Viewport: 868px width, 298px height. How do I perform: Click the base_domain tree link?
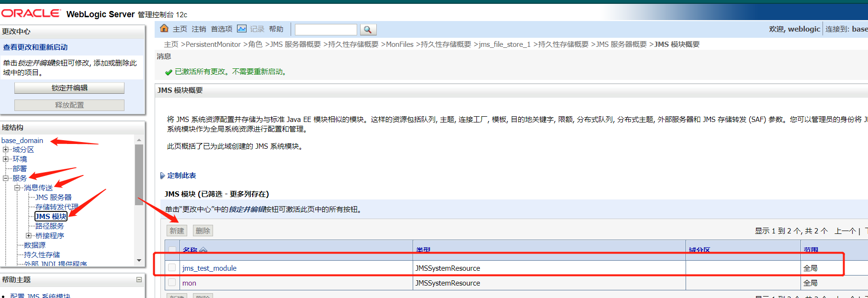pyautogui.click(x=22, y=141)
